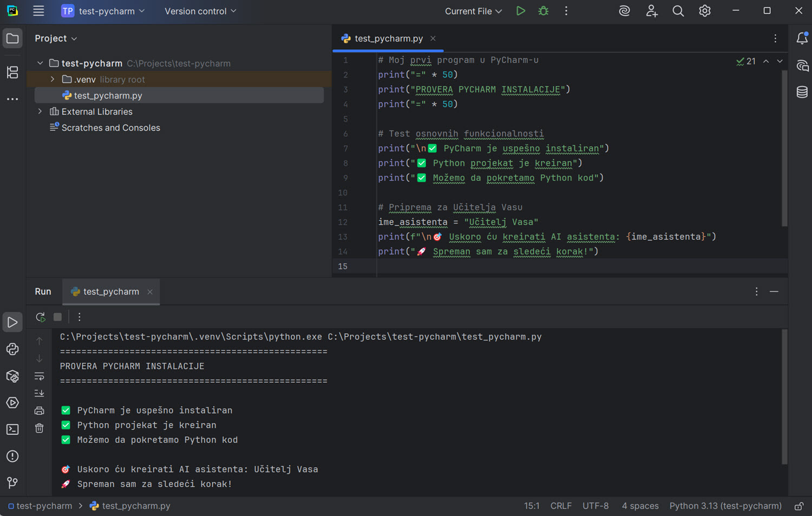Run the current file with the green play button
This screenshot has width=812, height=516.
520,11
